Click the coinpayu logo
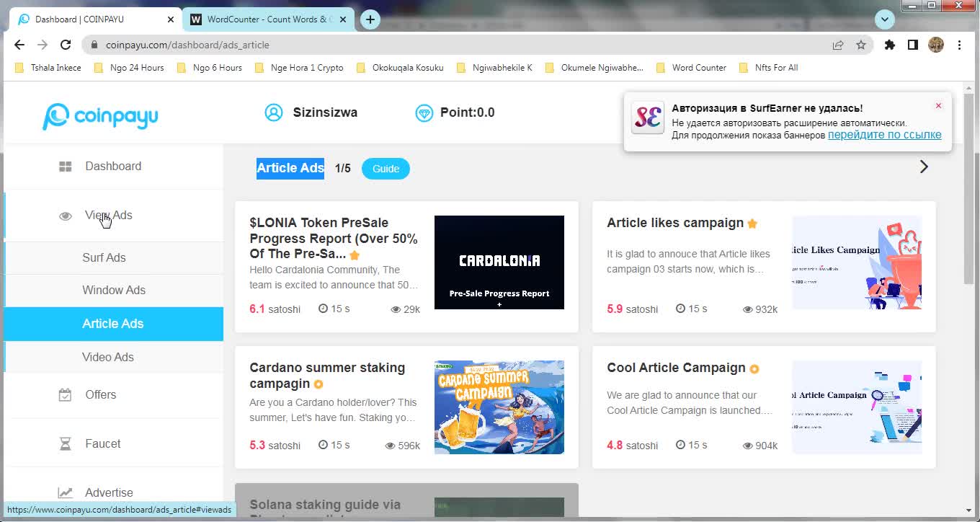Viewport: 980px width, 522px height. [x=100, y=116]
